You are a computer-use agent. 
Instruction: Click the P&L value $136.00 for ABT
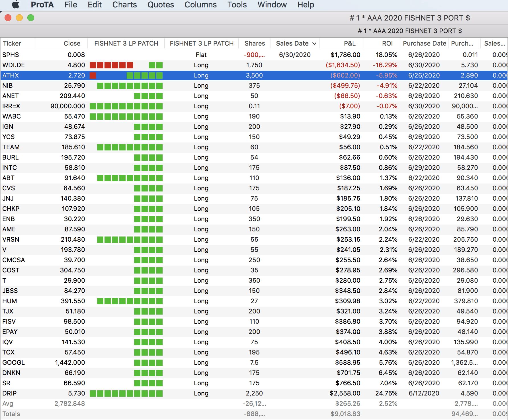tap(348, 178)
